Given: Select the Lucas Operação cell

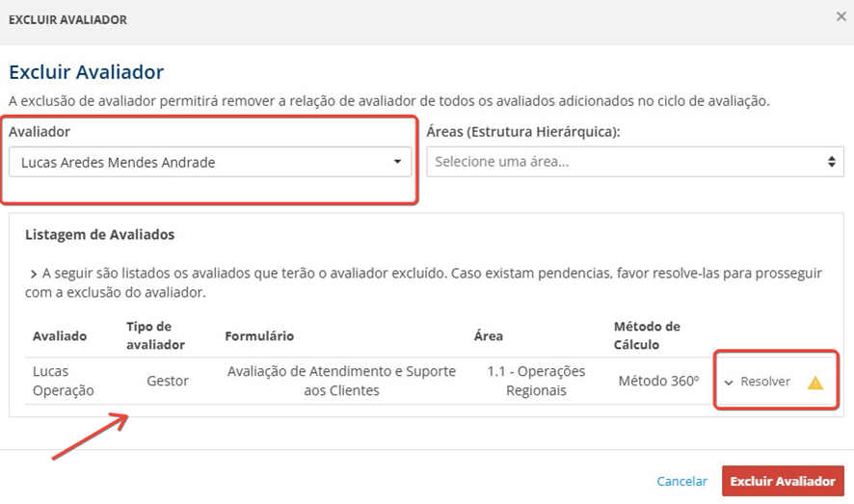Looking at the screenshot, I should click(64, 381).
